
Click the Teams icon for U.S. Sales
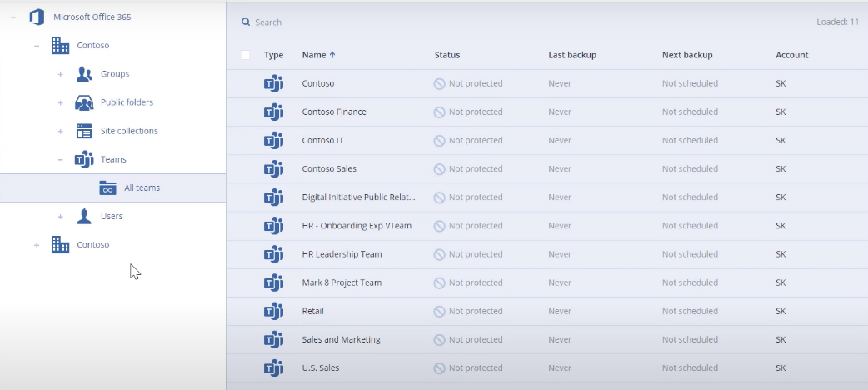[273, 367]
